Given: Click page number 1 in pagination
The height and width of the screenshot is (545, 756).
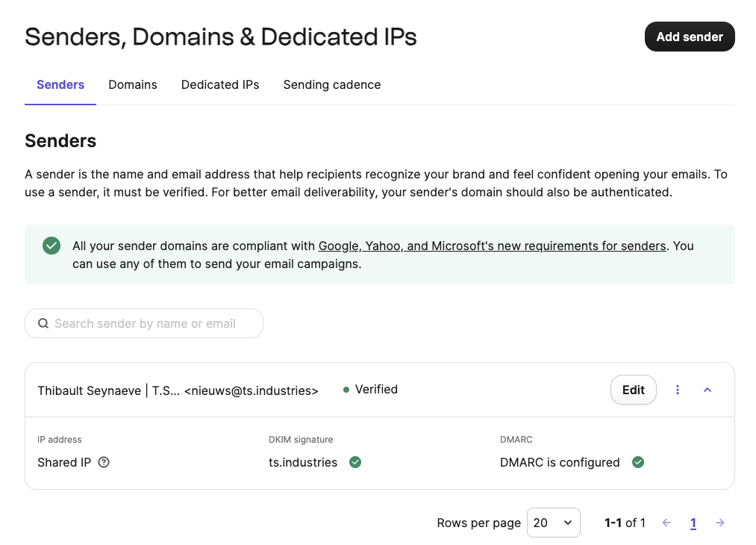Looking at the screenshot, I should tap(693, 523).
